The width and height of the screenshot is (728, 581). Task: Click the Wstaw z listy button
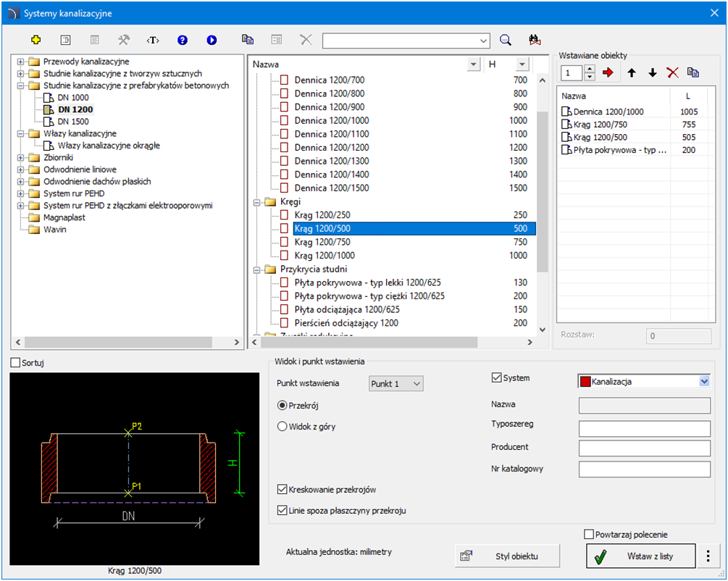click(640, 556)
